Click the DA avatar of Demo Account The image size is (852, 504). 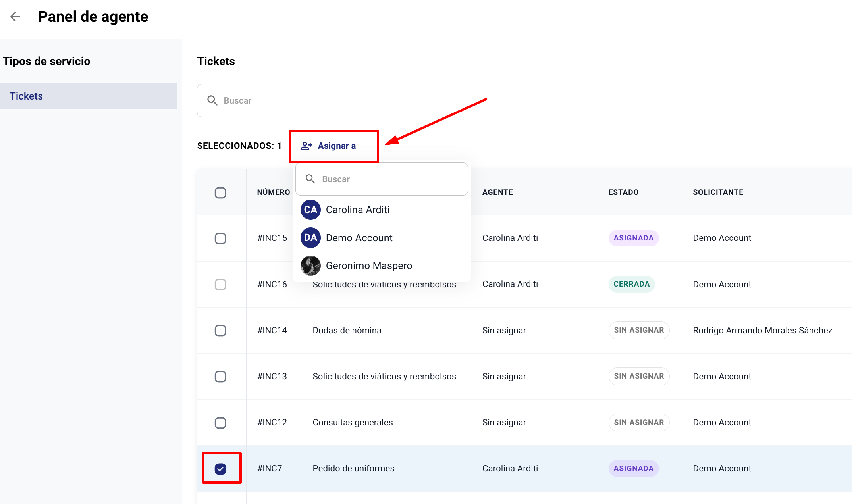pos(310,238)
